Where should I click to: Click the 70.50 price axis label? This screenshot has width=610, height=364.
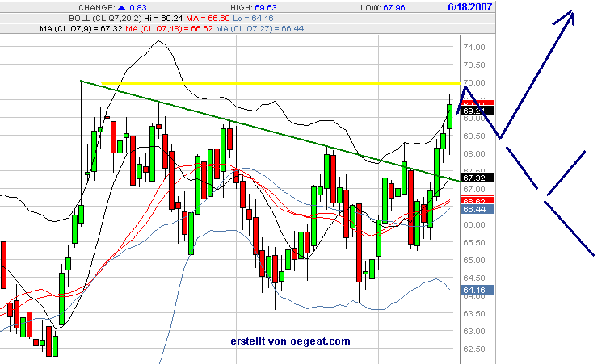pyautogui.click(x=474, y=65)
